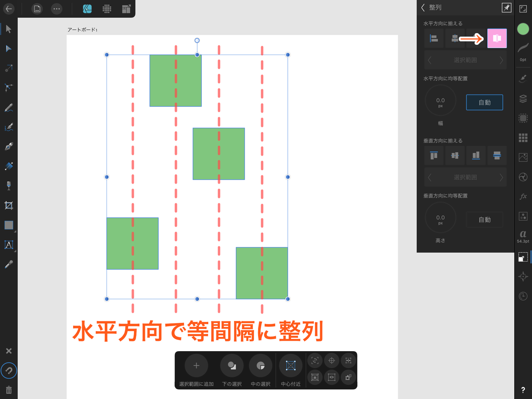The height and width of the screenshot is (399, 532).
Task: Select the Vector Brush tool
Action: coord(8,127)
